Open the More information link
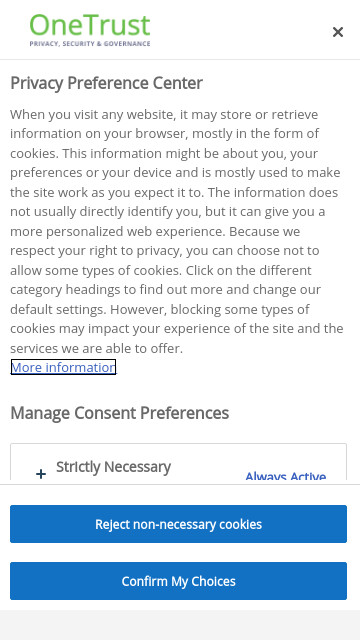This screenshot has width=360, height=640. tap(63, 367)
